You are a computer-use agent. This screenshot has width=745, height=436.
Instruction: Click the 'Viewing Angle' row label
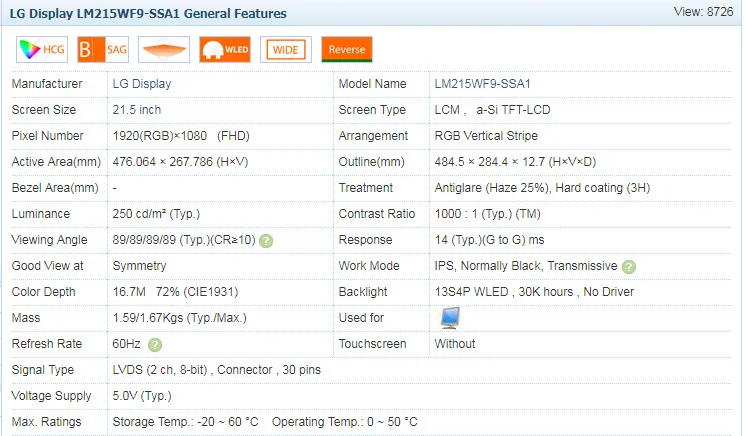click(x=49, y=240)
